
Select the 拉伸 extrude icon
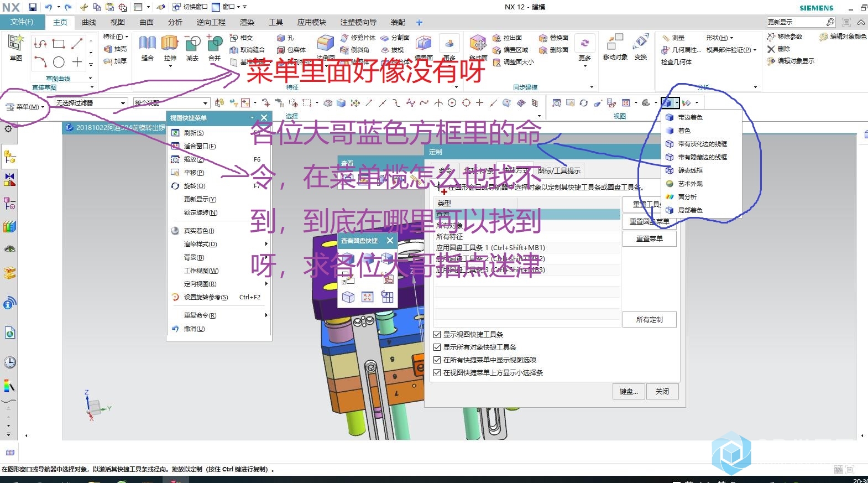[x=170, y=48]
